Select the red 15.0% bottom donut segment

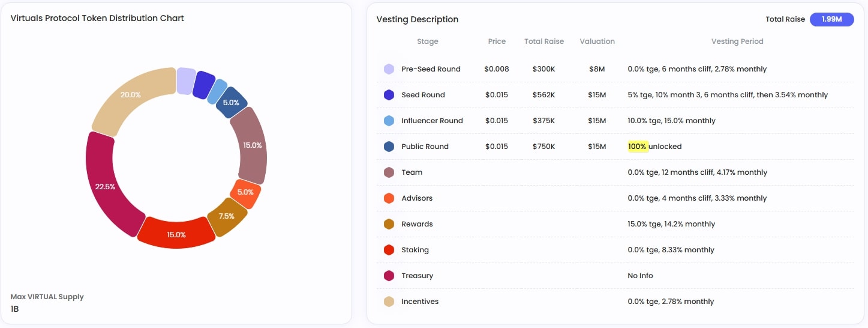coord(176,234)
